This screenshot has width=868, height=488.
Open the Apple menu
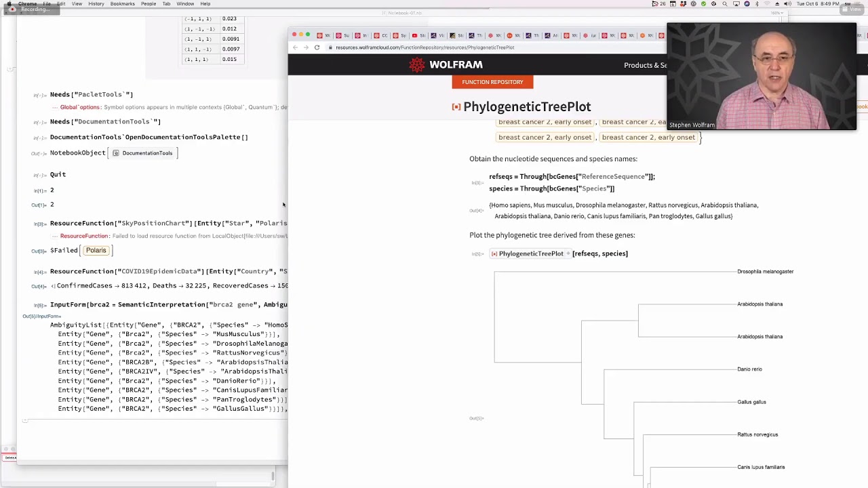pos(8,4)
